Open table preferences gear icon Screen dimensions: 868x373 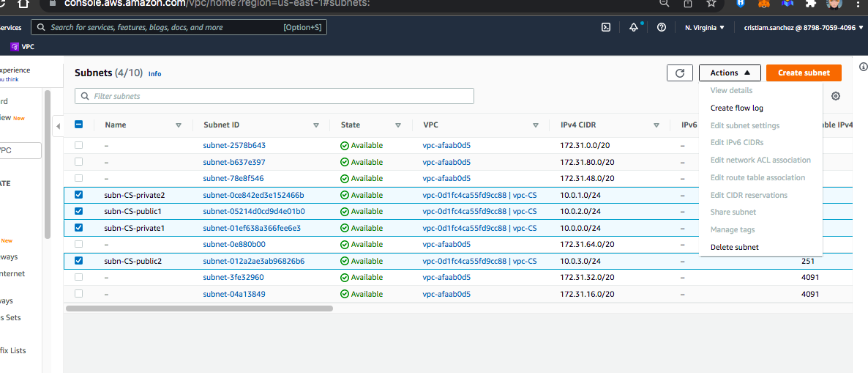pyautogui.click(x=836, y=96)
